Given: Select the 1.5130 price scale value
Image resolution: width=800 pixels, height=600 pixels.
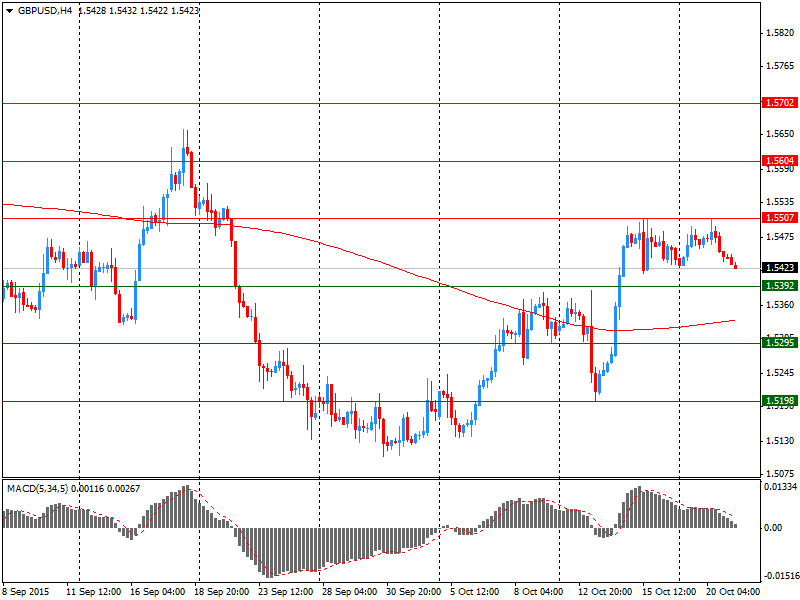Looking at the screenshot, I should click(781, 440).
